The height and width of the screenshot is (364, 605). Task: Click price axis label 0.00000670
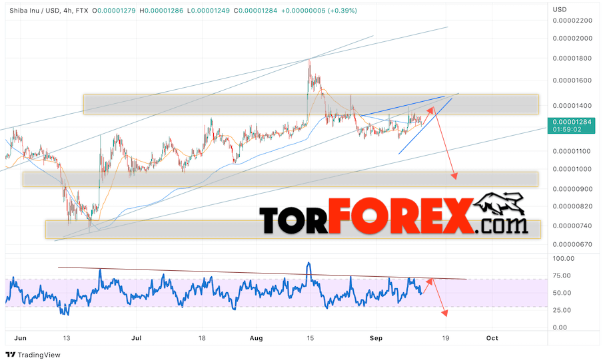point(572,245)
